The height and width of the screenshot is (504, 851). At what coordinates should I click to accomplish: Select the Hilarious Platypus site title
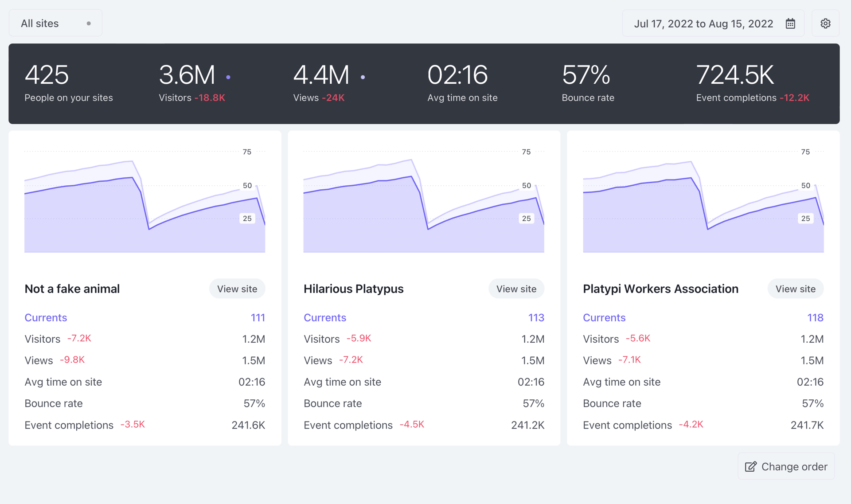coord(353,289)
